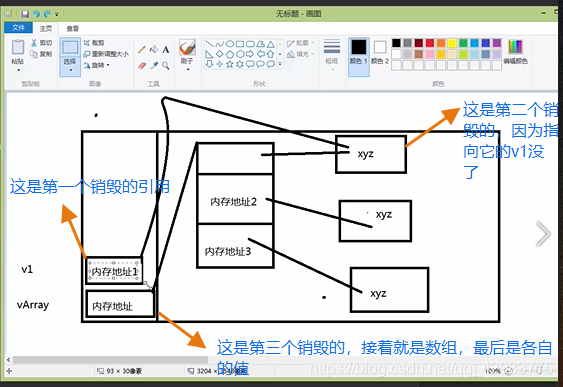Pick the orange color swatch

click(x=441, y=43)
